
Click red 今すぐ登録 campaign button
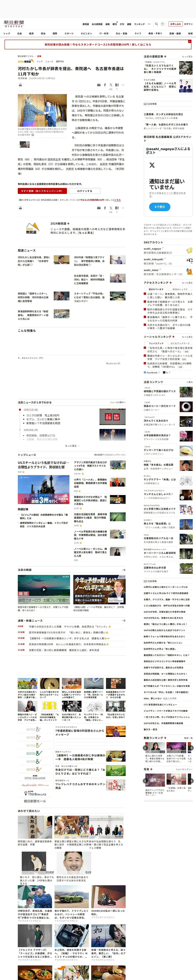[x=42, y=191]
